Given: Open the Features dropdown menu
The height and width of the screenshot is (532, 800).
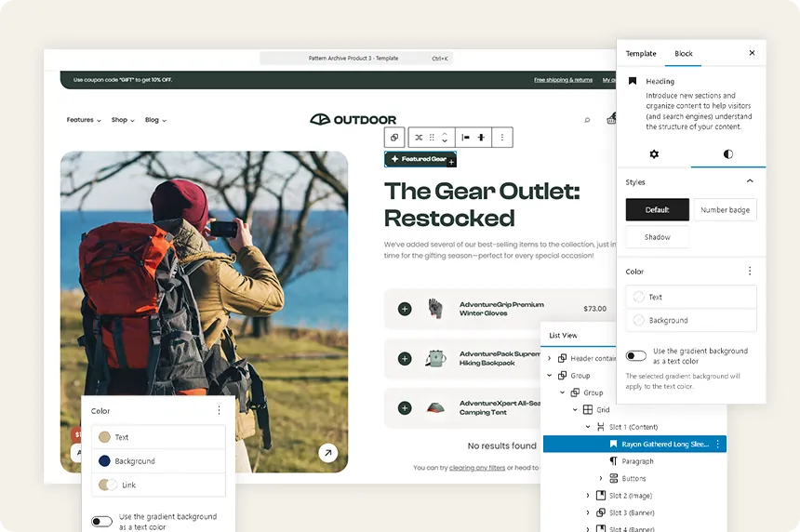Looking at the screenshot, I should [x=84, y=120].
